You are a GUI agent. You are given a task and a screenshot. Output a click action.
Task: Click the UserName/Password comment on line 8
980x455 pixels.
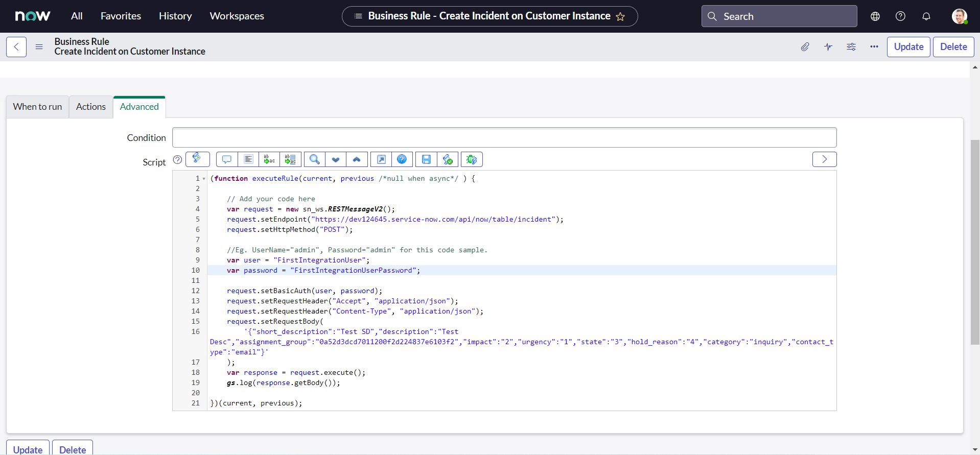(357, 250)
